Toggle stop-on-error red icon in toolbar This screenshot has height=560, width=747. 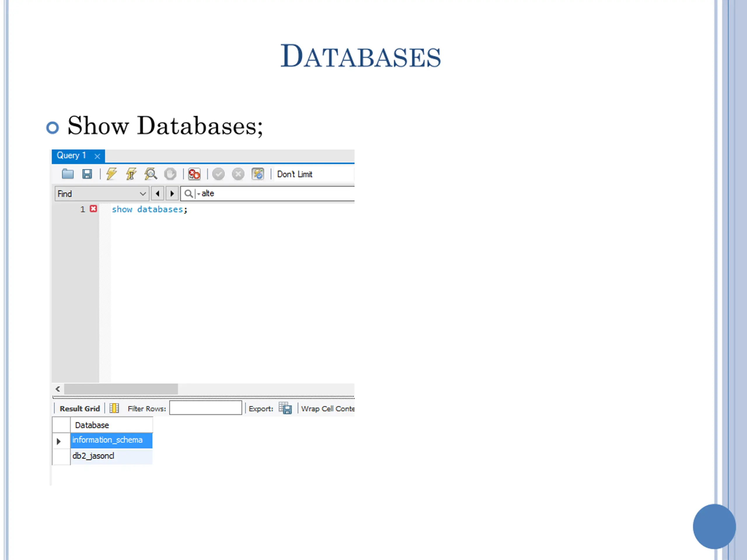tap(194, 174)
